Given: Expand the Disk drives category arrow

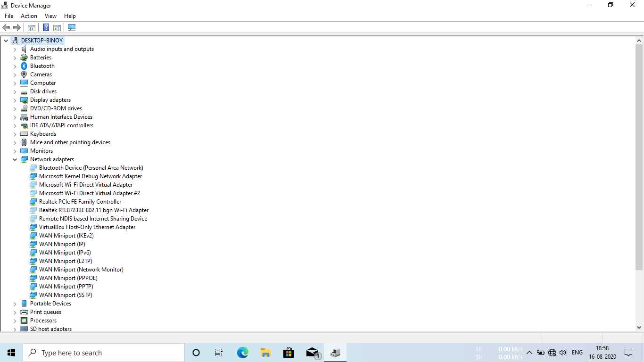Looking at the screenshot, I should pos(15,91).
